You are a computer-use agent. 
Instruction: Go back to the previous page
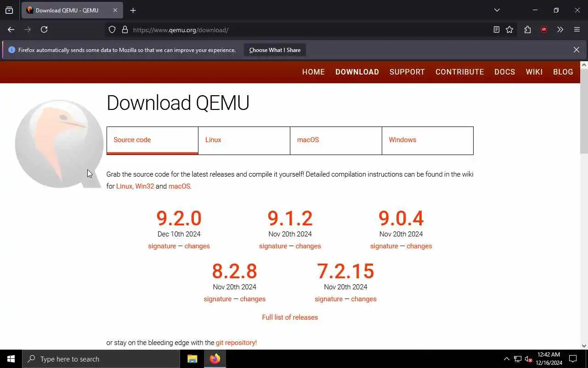click(x=11, y=29)
